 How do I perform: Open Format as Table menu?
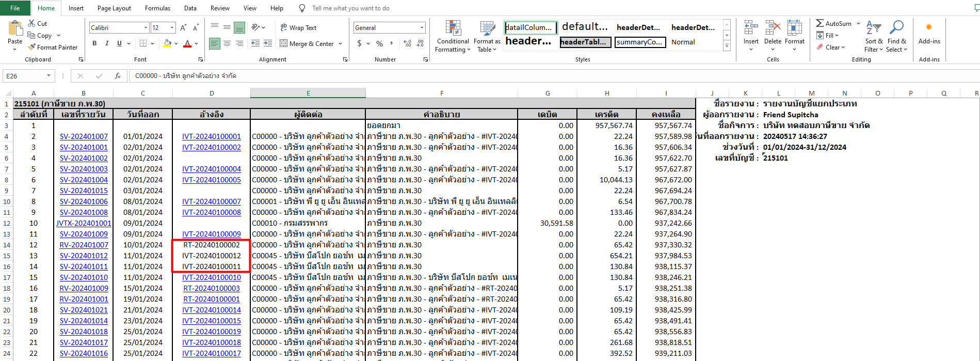(487, 37)
